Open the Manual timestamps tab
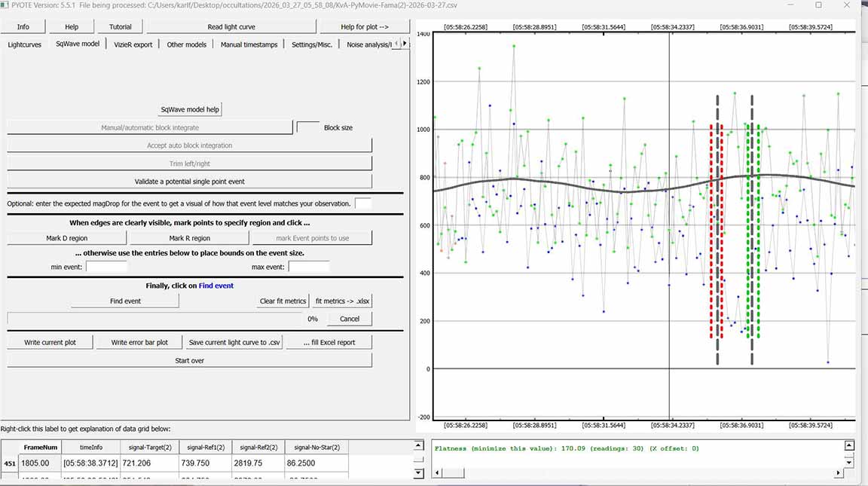 (249, 44)
